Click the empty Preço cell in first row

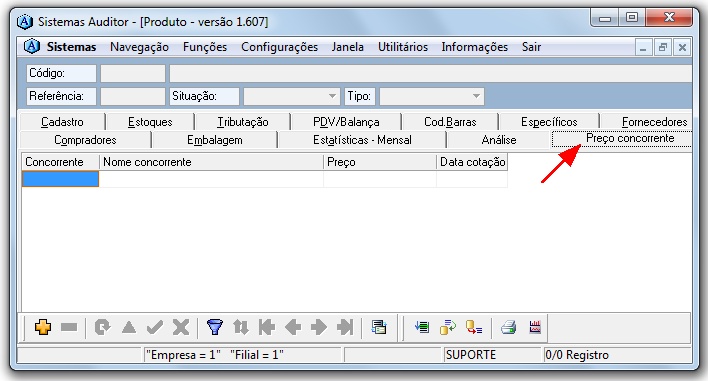(380, 179)
